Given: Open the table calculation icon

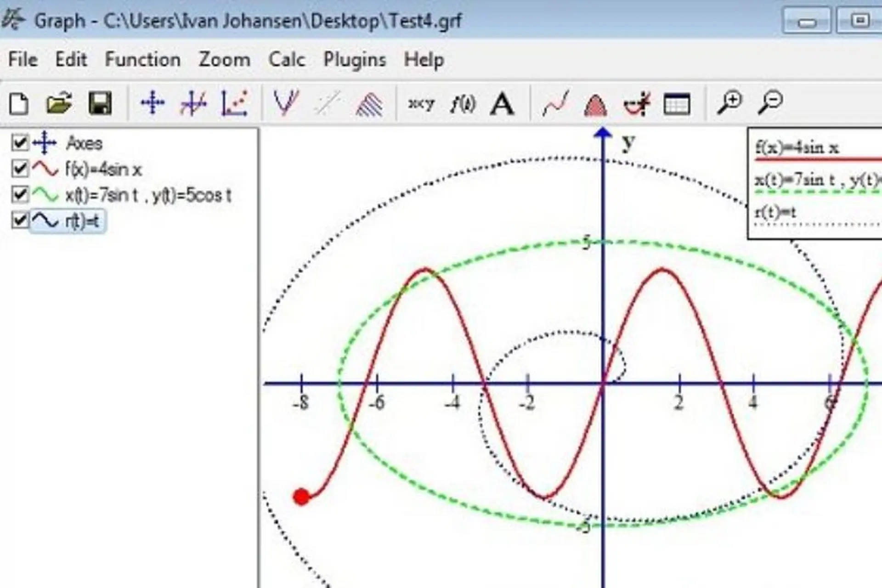Looking at the screenshot, I should click(677, 104).
